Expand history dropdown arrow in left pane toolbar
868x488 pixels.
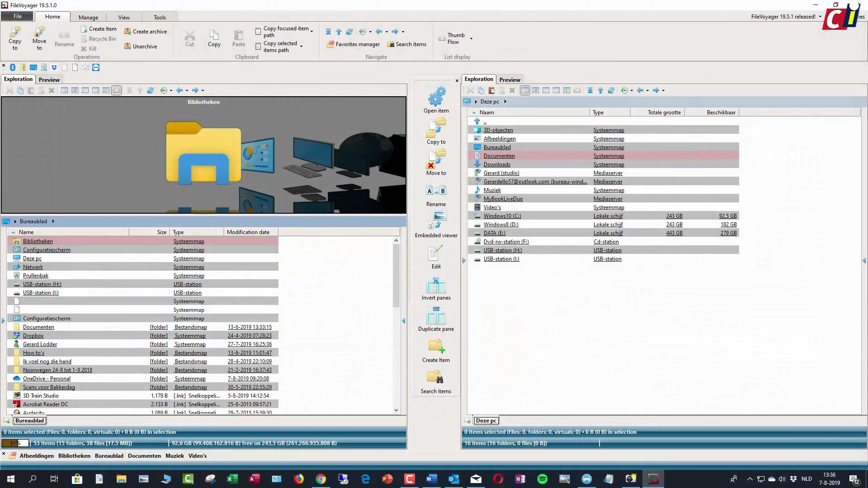tap(171, 90)
